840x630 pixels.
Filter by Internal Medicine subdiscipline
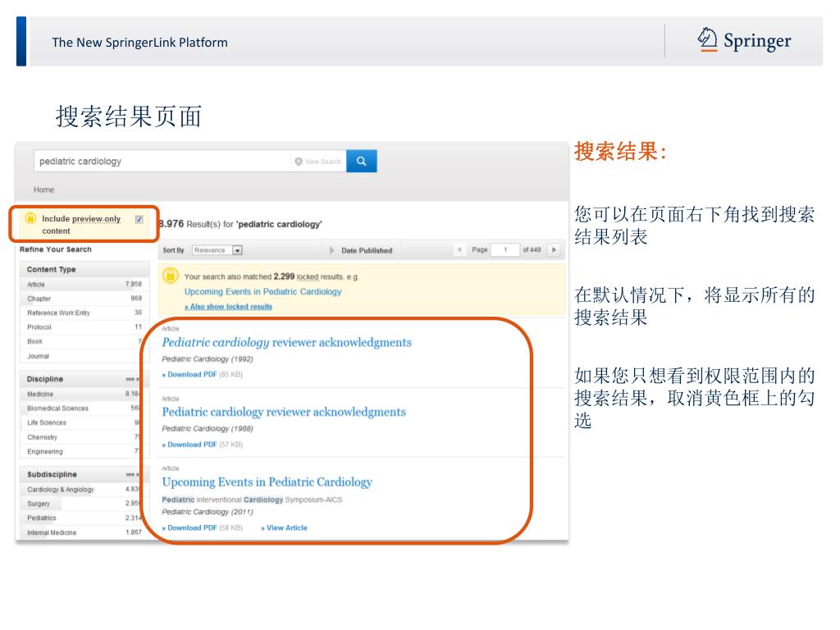[x=83, y=532]
